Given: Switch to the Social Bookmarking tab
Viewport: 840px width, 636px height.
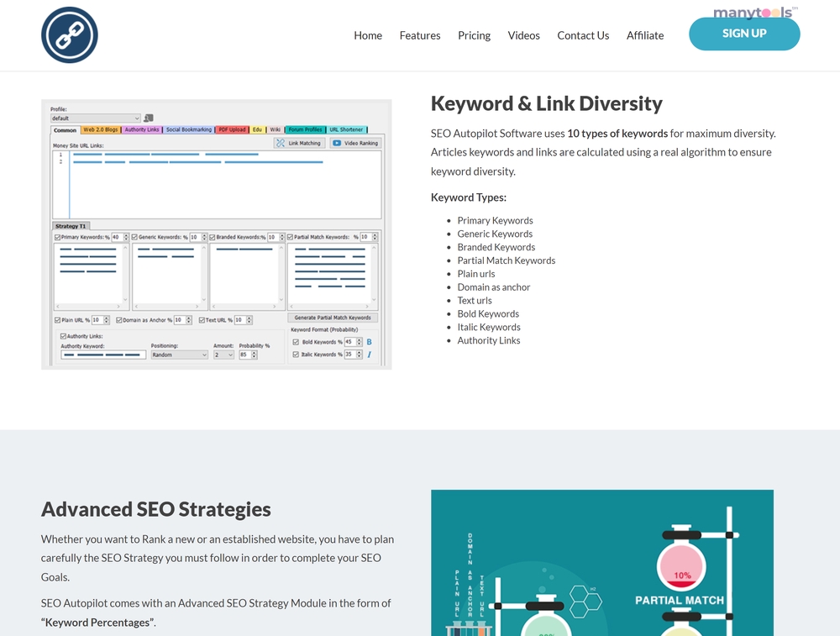Looking at the screenshot, I should tap(188, 129).
